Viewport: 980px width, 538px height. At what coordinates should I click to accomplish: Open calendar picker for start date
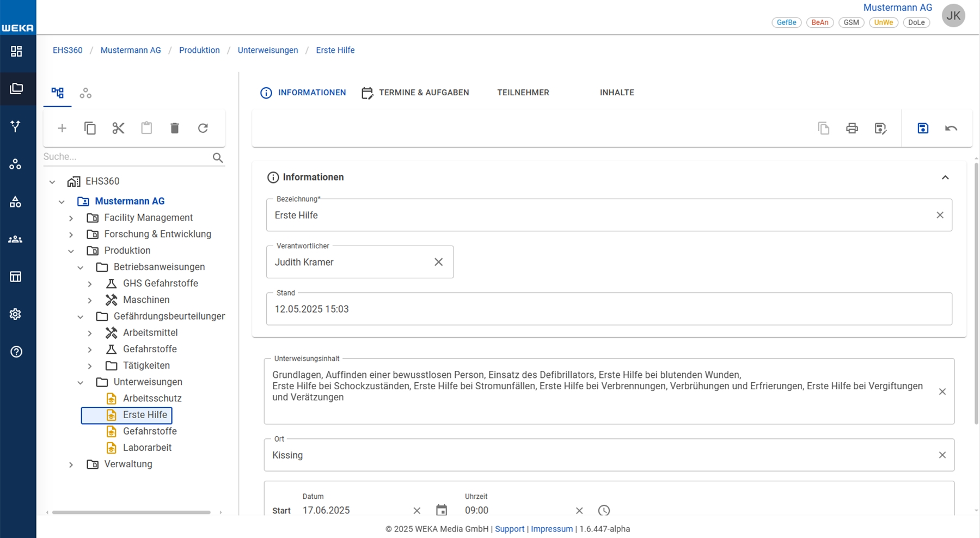click(442, 510)
